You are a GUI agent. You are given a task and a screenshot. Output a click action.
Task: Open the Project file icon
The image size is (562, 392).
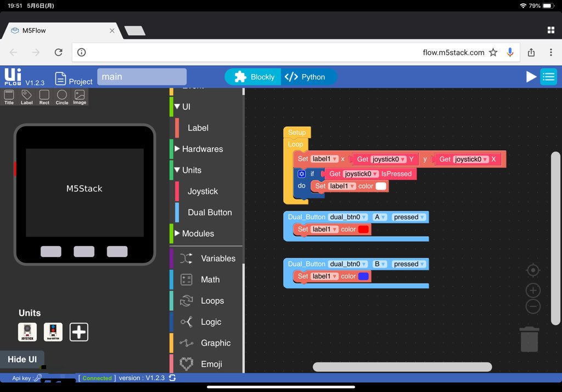[x=60, y=78]
